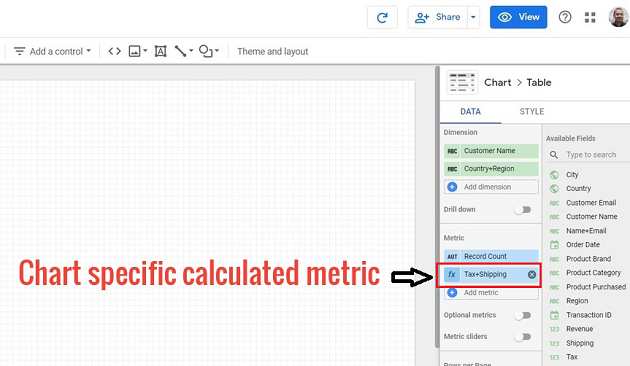Image resolution: width=630 pixels, height=366 pixels.
Task: Remove the Tax+Shipping metric with the x icon
Action: [x=532, y=274]
